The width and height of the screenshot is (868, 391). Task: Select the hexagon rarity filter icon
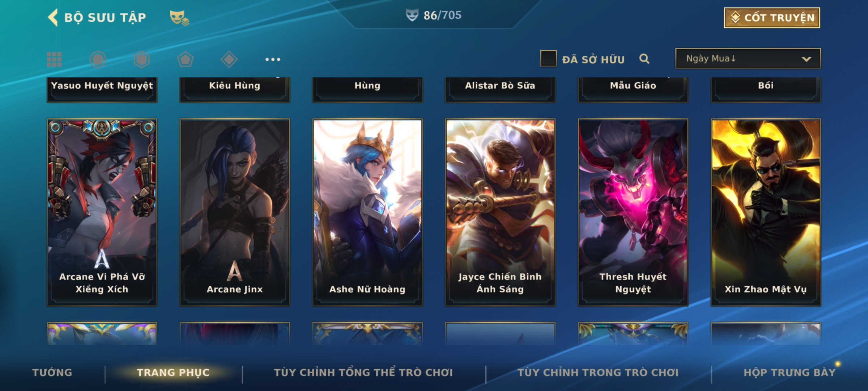tap(141, 59)
